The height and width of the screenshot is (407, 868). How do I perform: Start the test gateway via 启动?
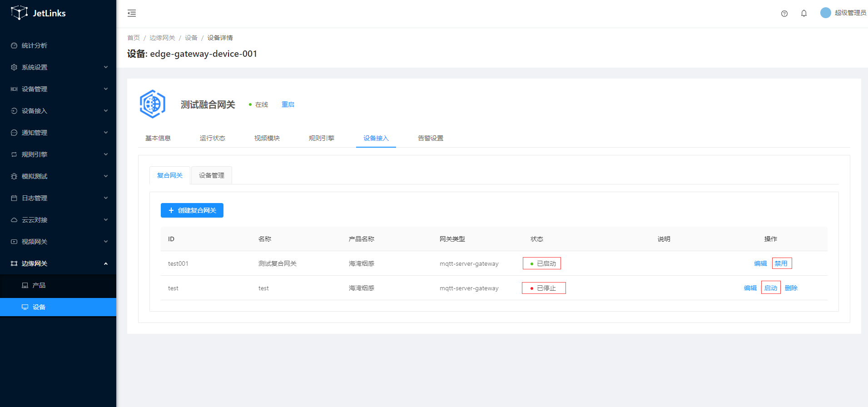pyautogui.click(x=770, y=288)
